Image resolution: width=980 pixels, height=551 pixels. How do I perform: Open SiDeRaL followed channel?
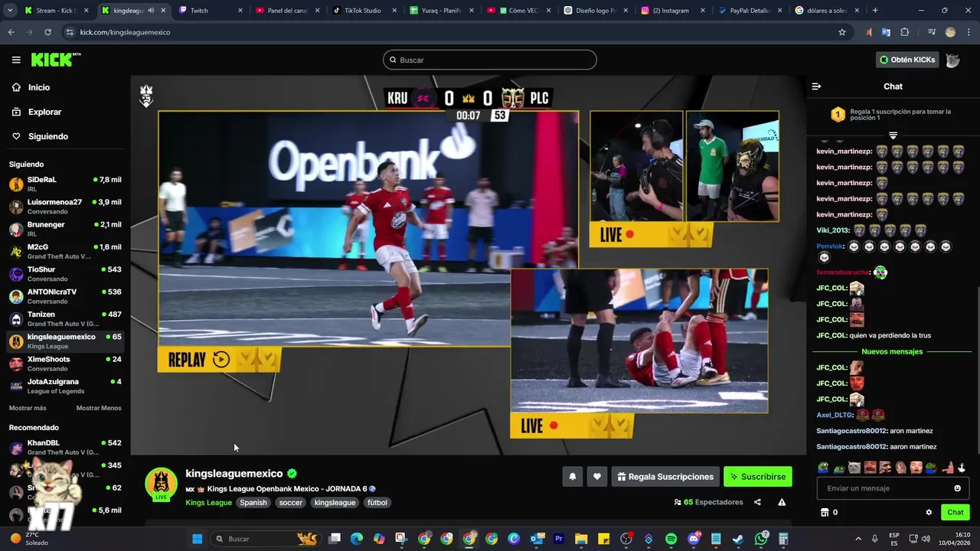(65, 184)
